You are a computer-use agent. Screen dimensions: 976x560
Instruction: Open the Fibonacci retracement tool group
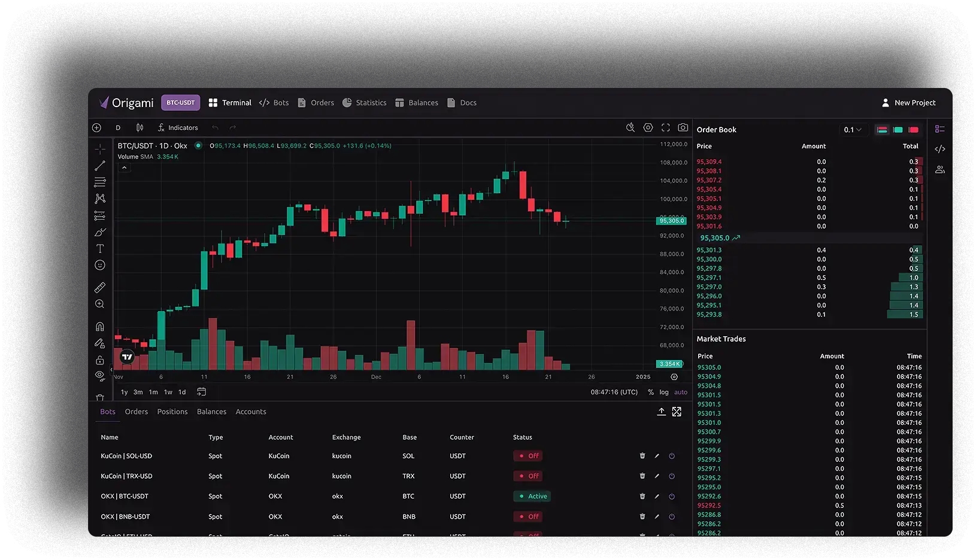[x=100, y=182]
